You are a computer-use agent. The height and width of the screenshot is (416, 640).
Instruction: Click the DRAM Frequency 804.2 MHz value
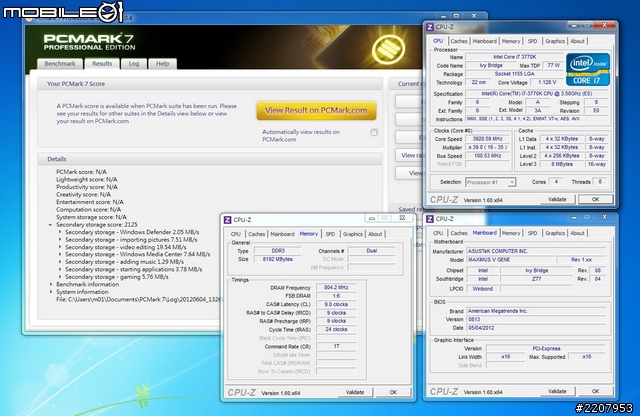(336, 288)
